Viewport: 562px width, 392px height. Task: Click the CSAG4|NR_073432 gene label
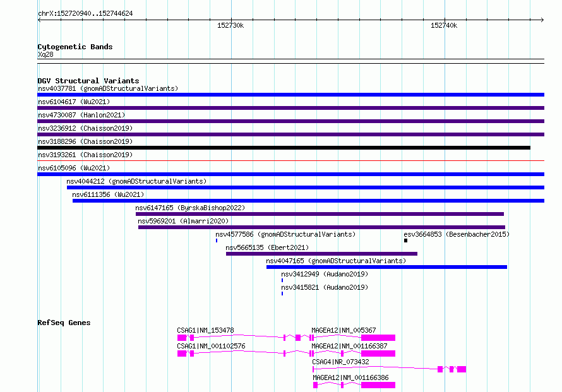click(340, 362)
